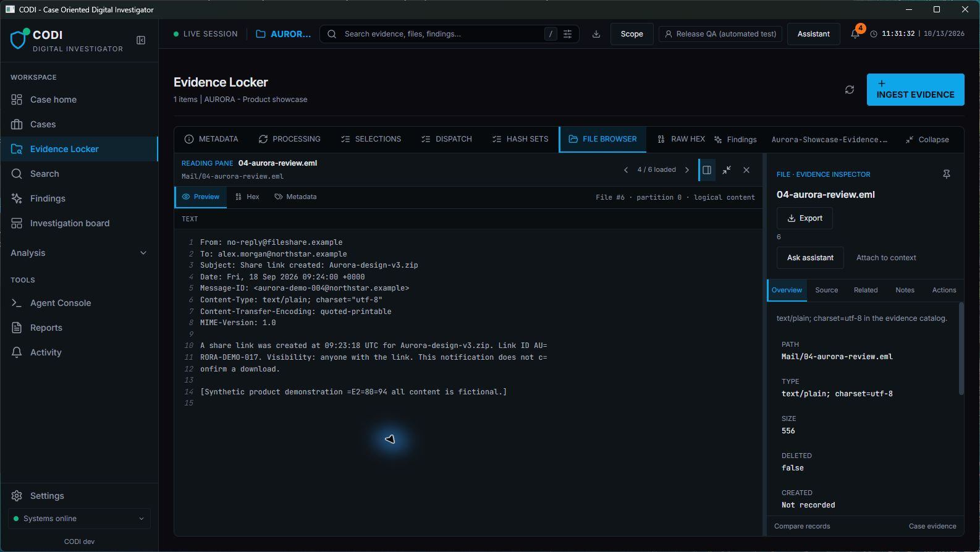Click the 11:31:32 clock display
The height and width of the screenshot is (552, 980).
(x=898, y=34)
